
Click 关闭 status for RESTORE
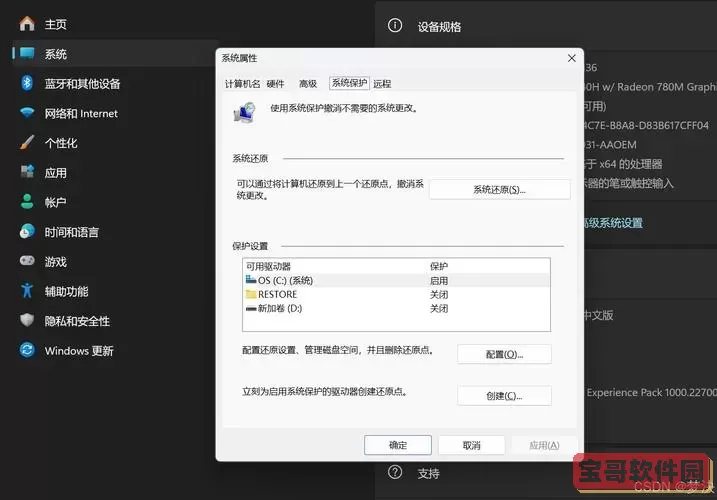pyautogui.click(x=439, y=295)
